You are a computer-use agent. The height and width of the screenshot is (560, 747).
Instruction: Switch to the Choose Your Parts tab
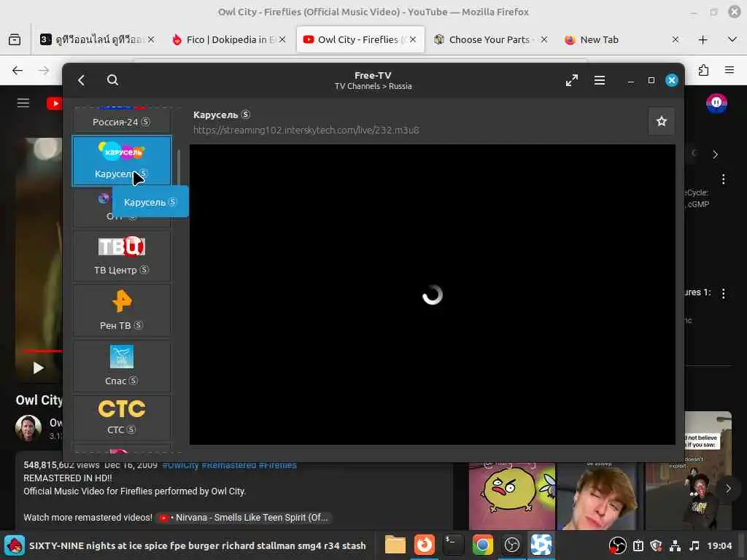tap(490, 39)
